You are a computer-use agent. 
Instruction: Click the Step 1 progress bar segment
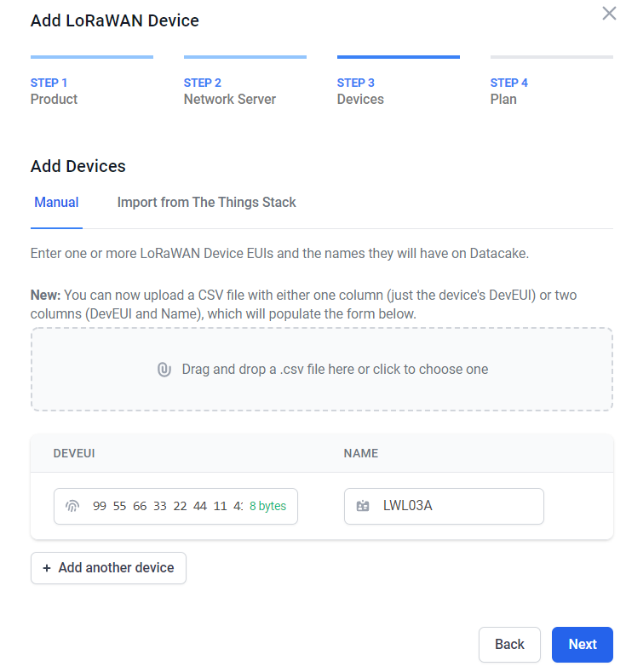pyautogui.click(x=92, y=57)
